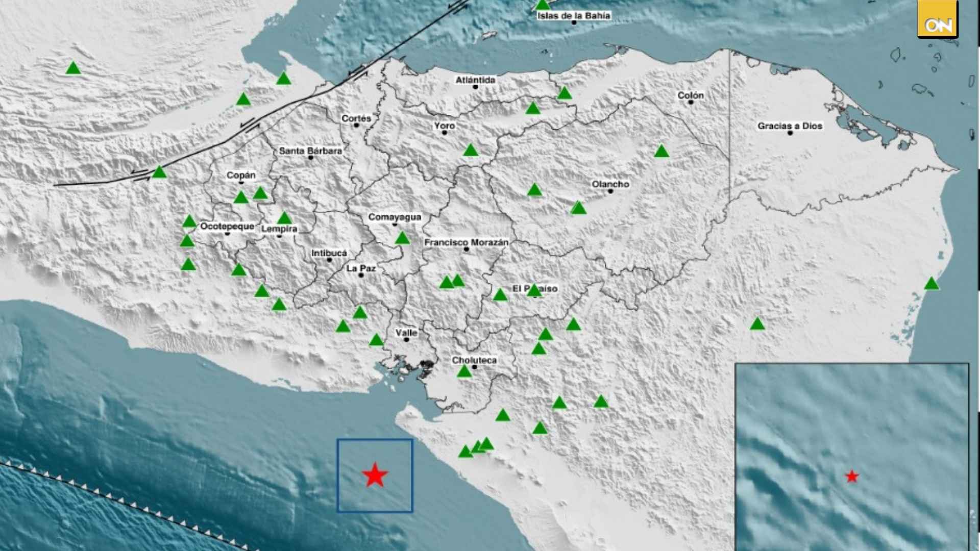Click the Copán department label

click(241, 176)
